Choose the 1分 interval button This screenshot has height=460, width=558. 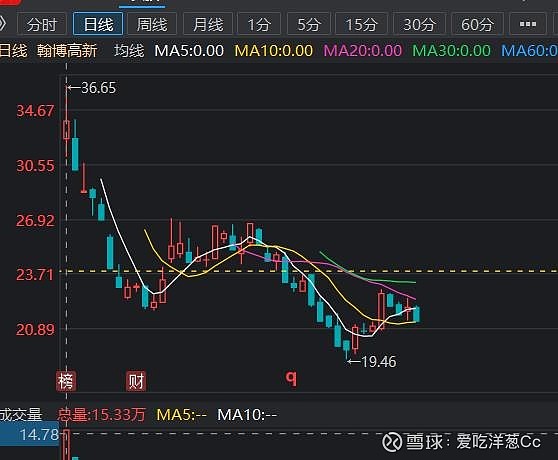point(259,24)
